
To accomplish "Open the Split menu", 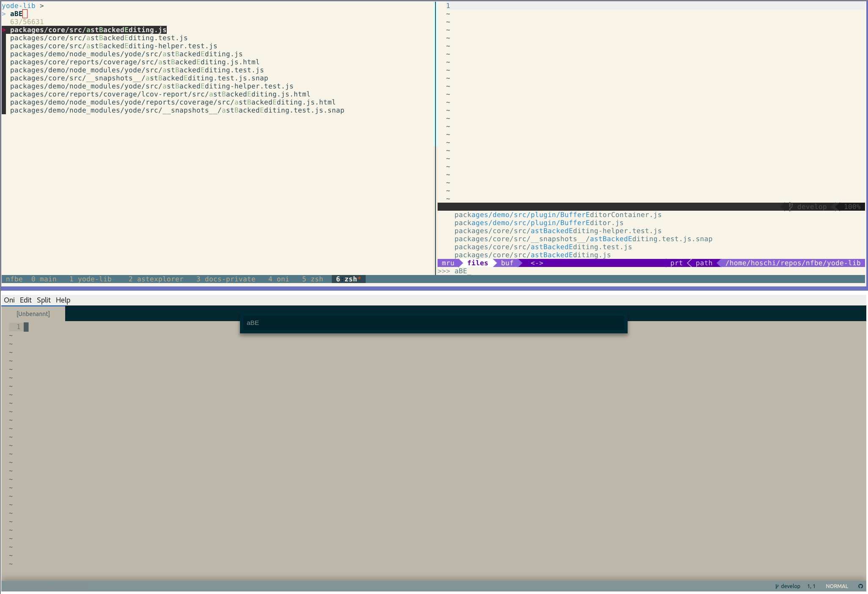I will click(44, 300).
